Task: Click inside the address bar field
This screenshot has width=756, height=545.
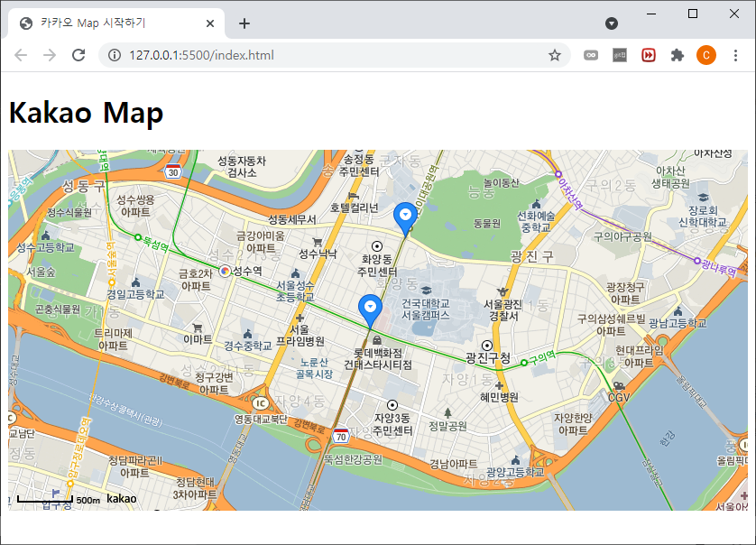Action: pos(271,55)
